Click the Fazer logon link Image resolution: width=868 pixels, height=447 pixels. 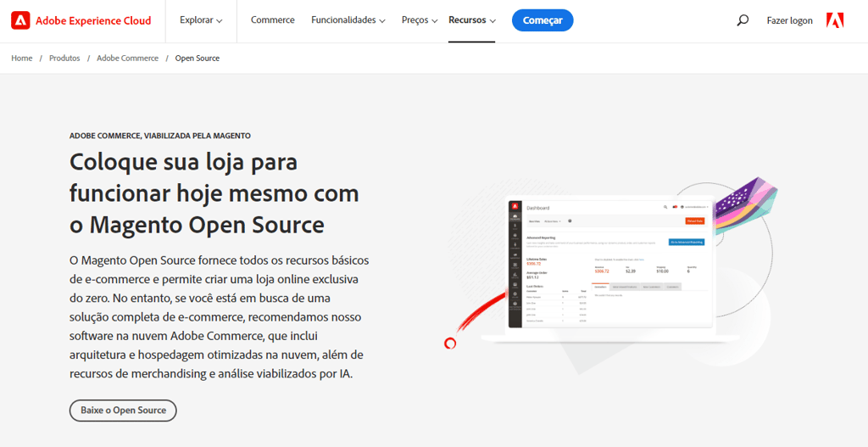pyautogui.click(x=789, y=20)
